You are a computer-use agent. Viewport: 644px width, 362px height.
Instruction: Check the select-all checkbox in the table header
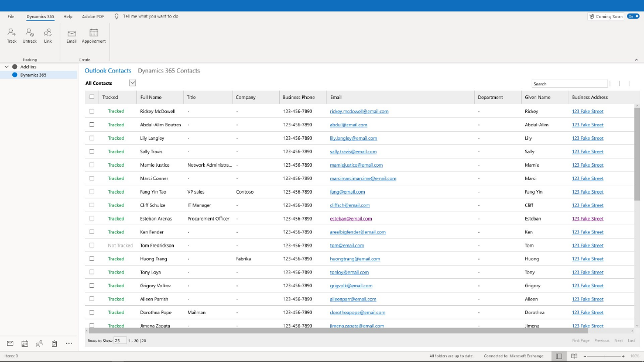pyautogui.click(x=92, y=97)
